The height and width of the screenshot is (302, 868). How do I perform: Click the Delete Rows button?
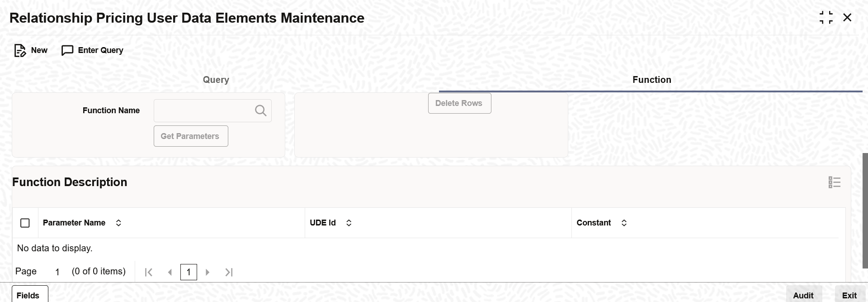click(459, 103)
